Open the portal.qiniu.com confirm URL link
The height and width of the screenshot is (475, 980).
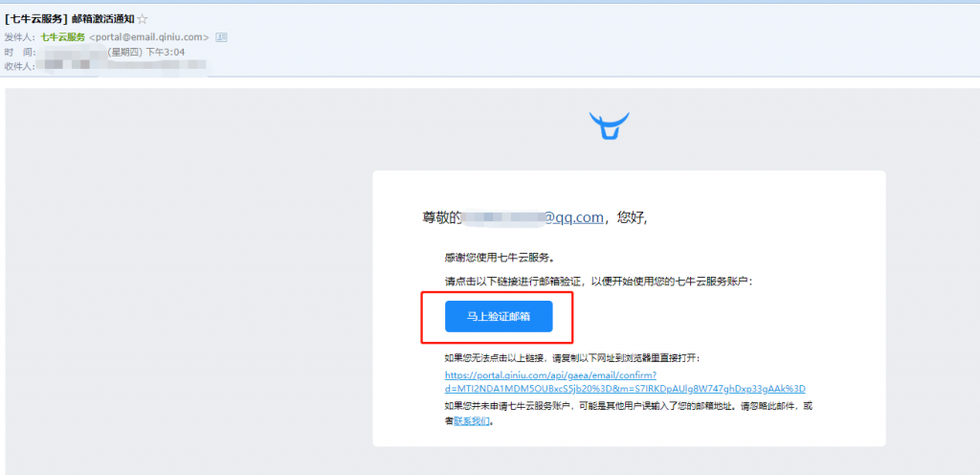point(625,382)
